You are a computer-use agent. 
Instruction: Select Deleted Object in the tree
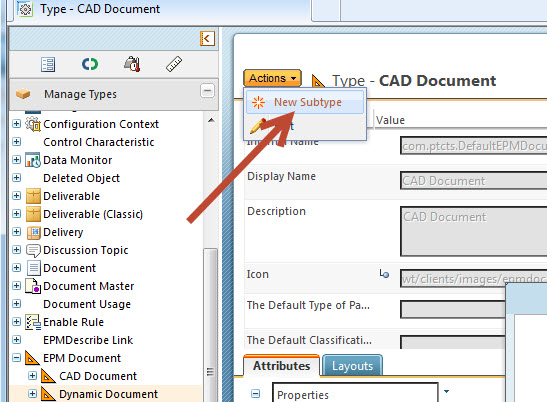click(x=81, y=178)
